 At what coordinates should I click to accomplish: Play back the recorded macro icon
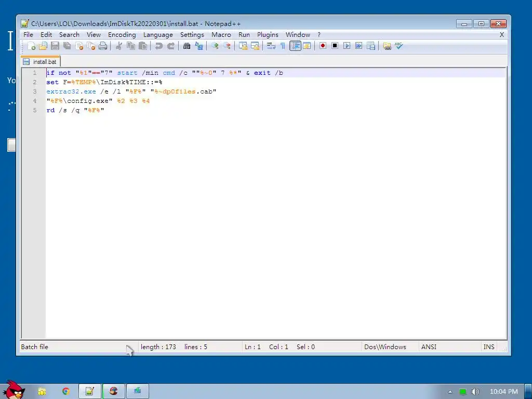point(347,46)
